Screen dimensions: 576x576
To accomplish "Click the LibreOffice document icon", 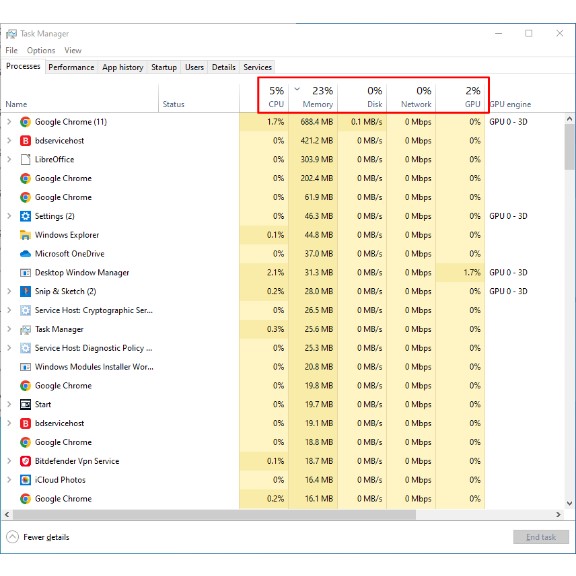I will click(25, 159).
